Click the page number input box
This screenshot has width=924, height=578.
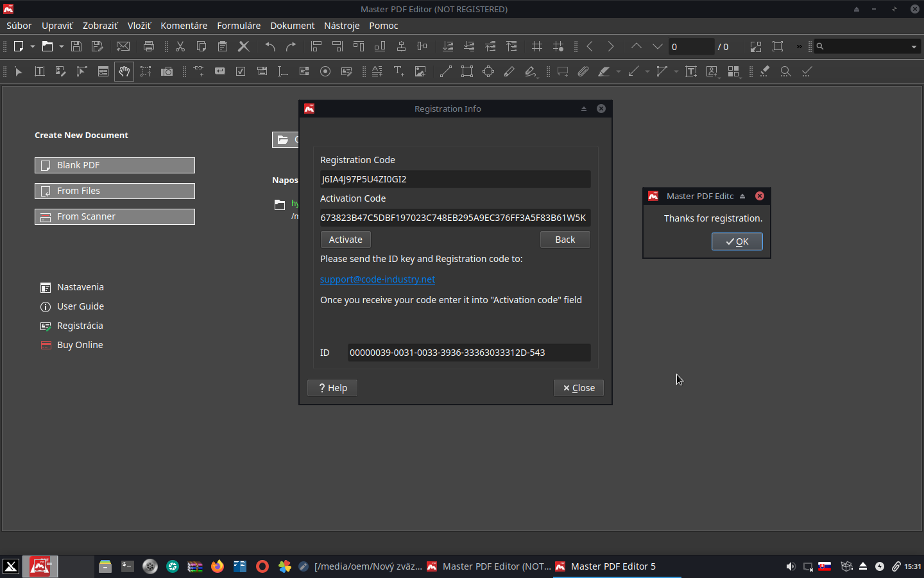point(691,47)
